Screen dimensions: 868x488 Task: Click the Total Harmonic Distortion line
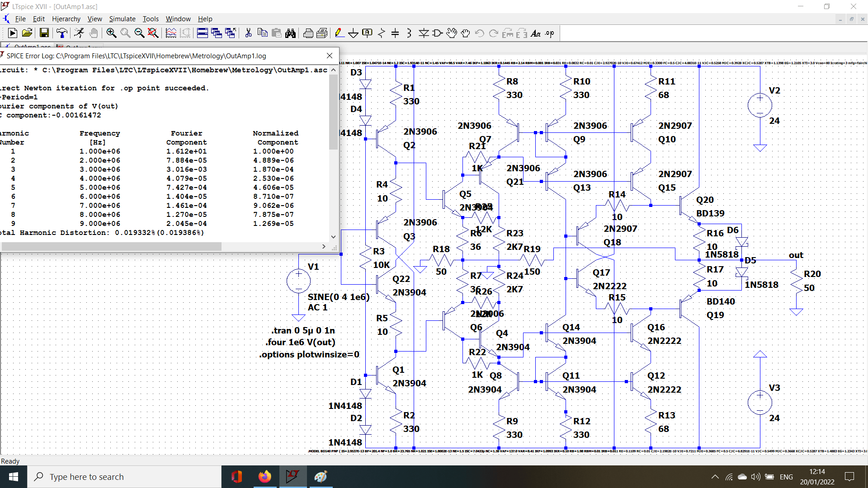tap(102, 233)
